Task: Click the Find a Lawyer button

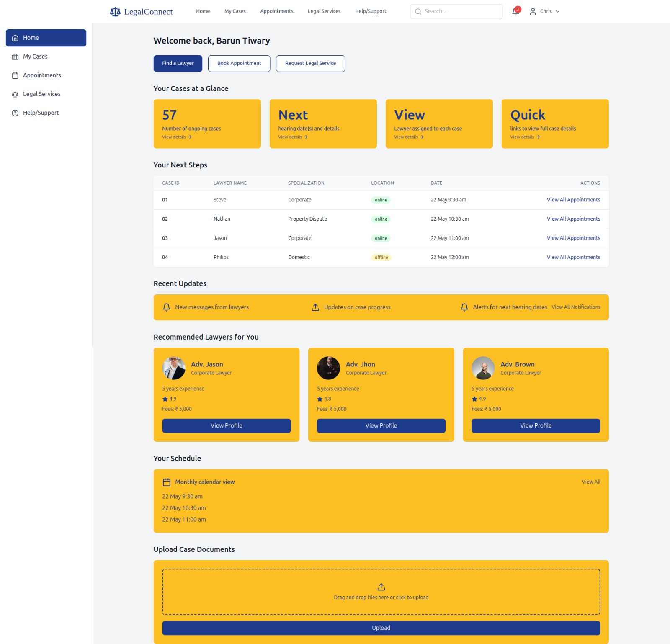Action: 178,64
